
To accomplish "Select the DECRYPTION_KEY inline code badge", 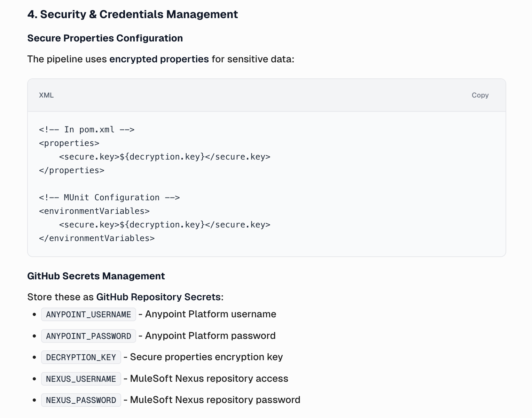I will (81, 357).
